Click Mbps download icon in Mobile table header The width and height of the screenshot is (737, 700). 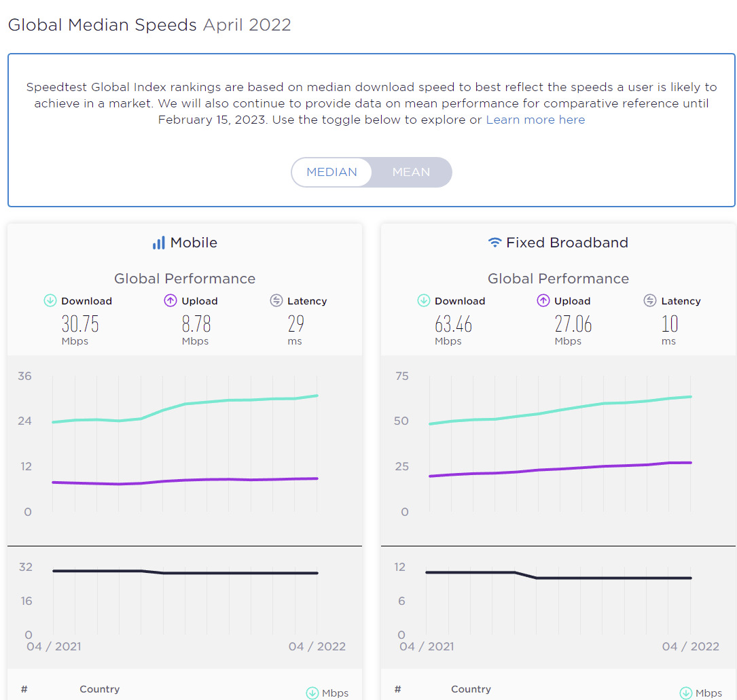coord(312,693)
